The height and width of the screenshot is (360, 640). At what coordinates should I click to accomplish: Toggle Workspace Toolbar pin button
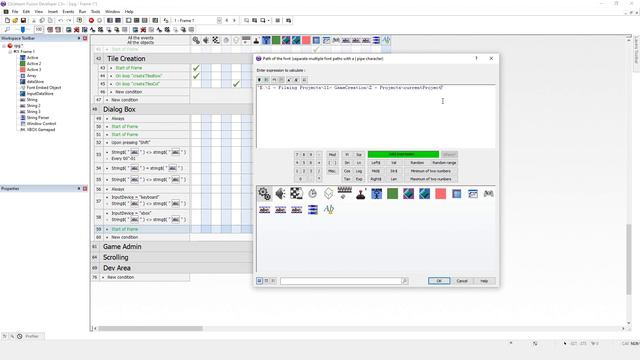[x=79, y=38]
